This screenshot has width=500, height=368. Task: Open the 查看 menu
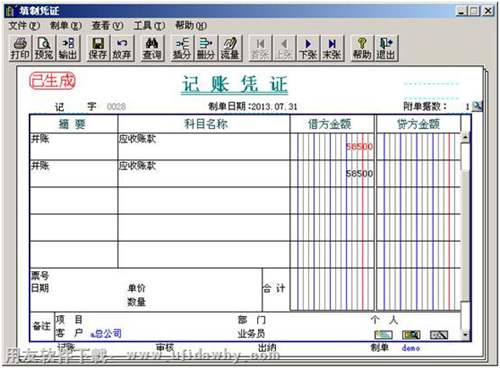pos(107,26)
